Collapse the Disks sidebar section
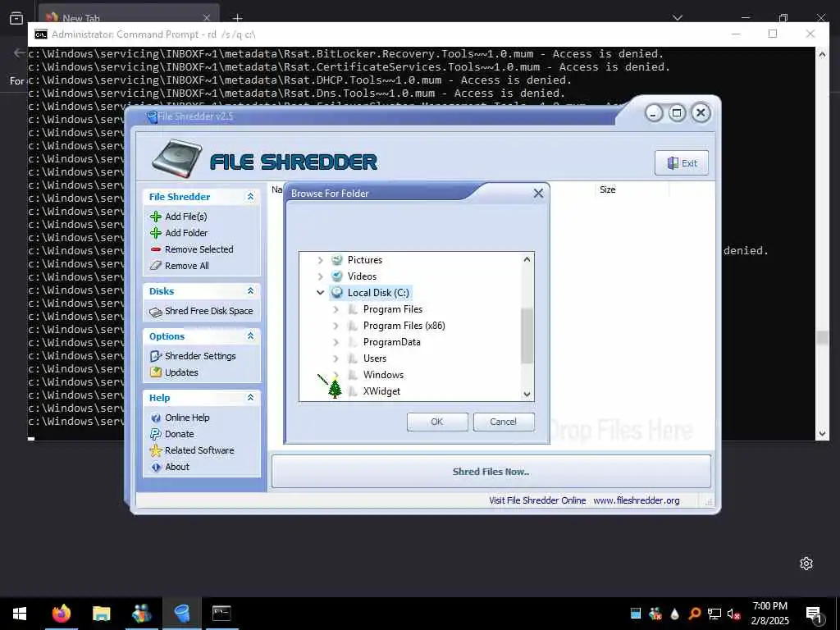This screenshot has height=630, width=840. coord(250,291)
